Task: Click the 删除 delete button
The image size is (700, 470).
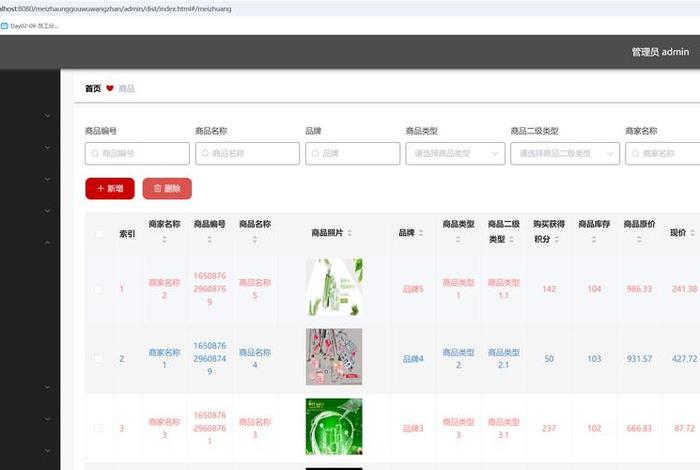Action: (167, 188)
